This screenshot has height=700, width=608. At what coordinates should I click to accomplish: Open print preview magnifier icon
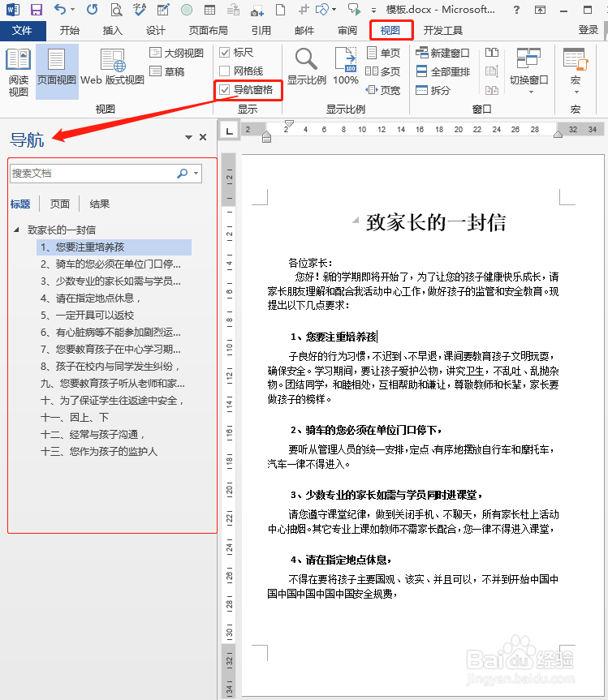[116, 10]
